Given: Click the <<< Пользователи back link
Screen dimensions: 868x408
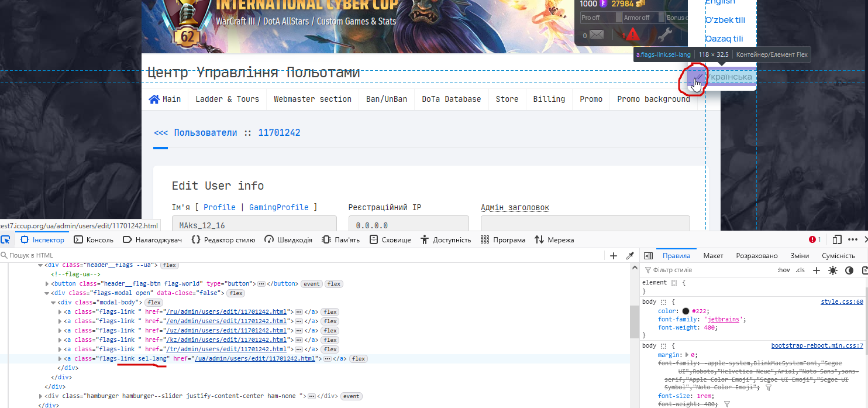Looking at the screenshot, I should pyautogui.click(x=195, y=133).
